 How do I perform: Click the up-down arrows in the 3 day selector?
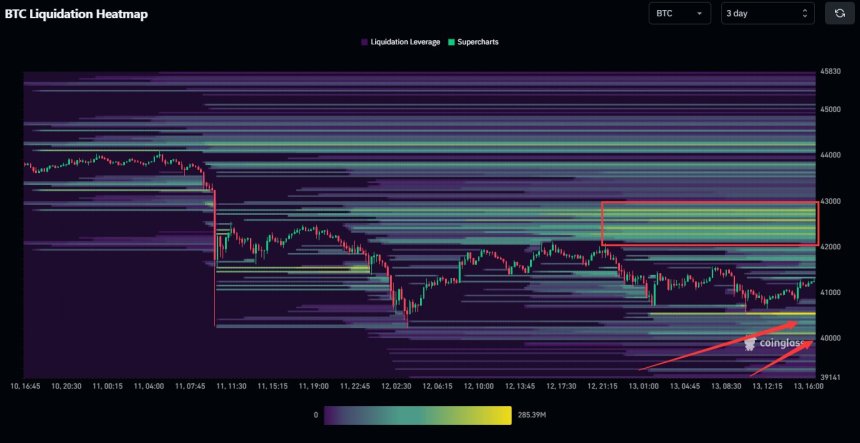(x=805, y=13)
